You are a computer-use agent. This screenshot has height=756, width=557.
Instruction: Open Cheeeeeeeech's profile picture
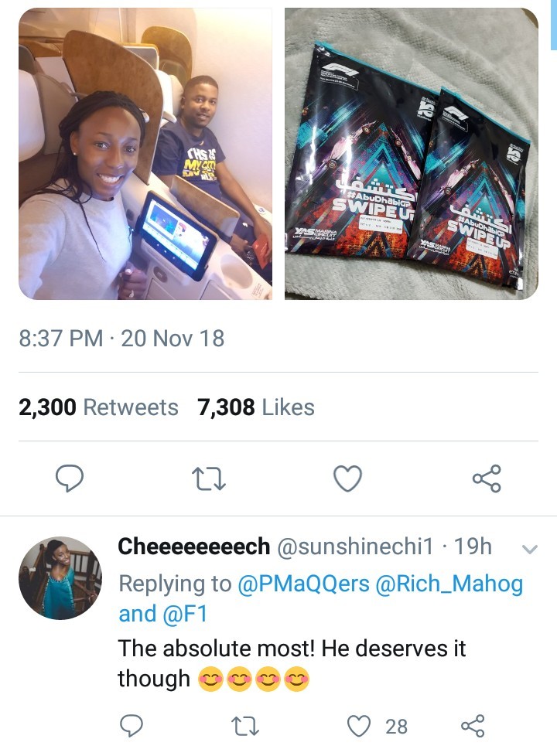point(60,577)
